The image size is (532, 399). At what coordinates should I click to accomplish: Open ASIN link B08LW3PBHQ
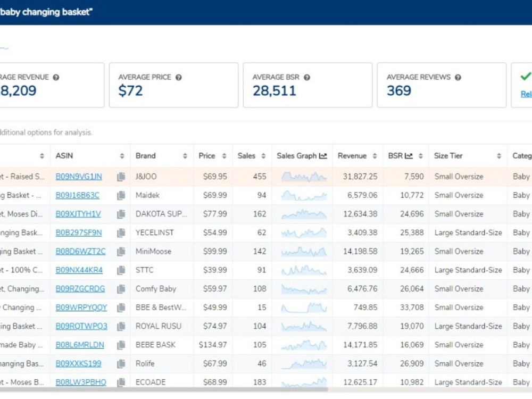click(81, 383)
